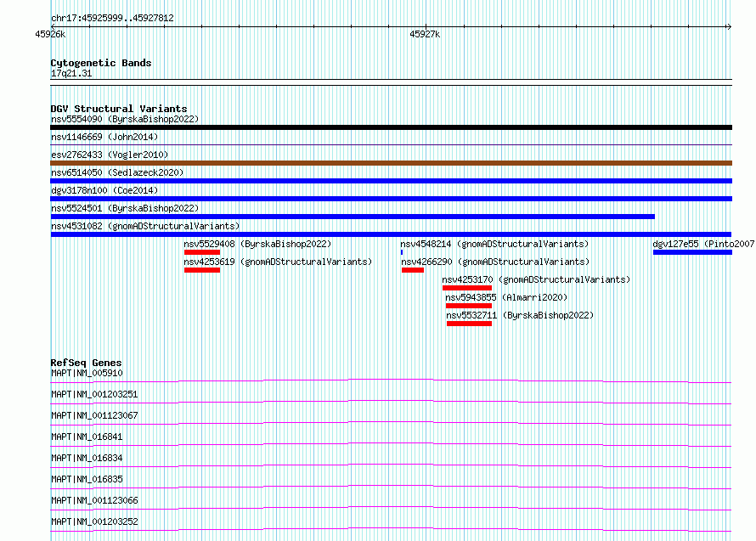Click the Cytogenetic Bands track title

(101, 63)
